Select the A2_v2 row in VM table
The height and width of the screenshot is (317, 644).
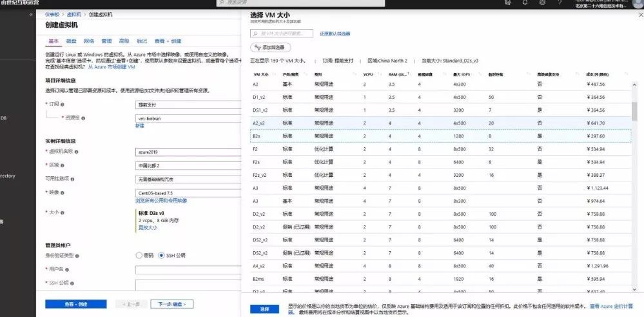pyautogui.click(x=441, y=123)
